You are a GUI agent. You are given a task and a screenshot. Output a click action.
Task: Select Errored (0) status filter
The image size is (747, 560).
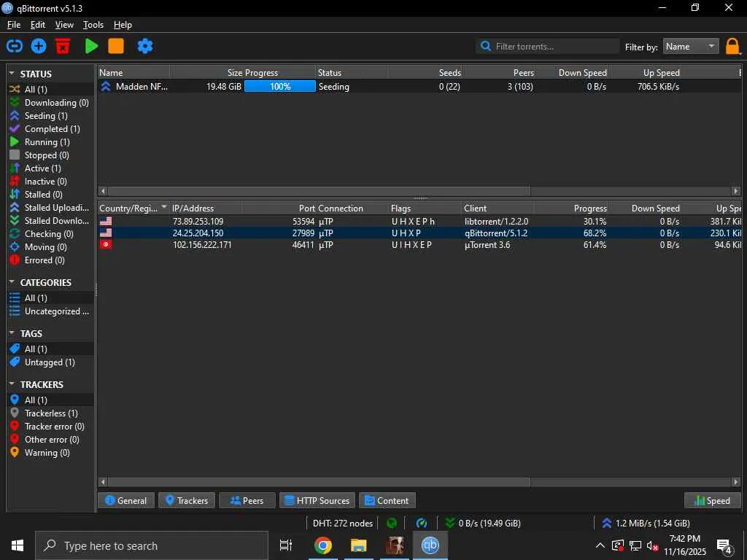point(50,260)
